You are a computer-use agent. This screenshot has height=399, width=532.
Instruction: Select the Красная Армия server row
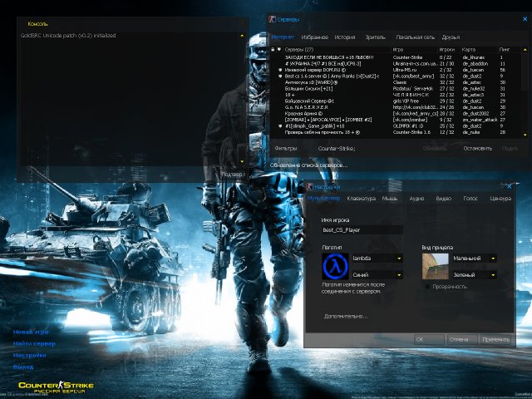tap(396, 114)
